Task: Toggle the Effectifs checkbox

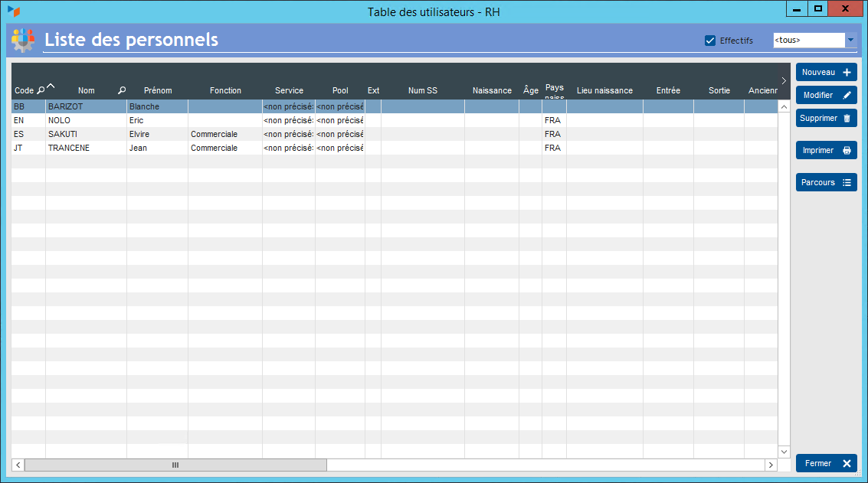Action: pyautogui.click(x=710, y=41)
